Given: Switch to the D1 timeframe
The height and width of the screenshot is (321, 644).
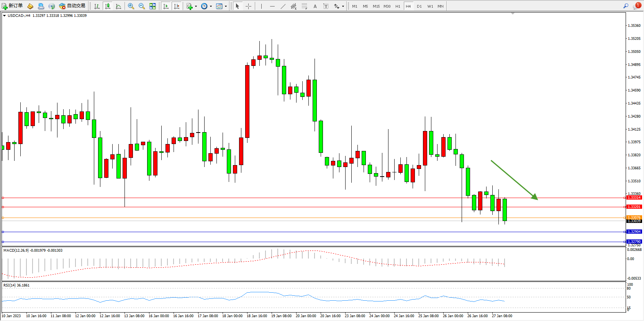Looking at the screenshot, I should 419,6.
